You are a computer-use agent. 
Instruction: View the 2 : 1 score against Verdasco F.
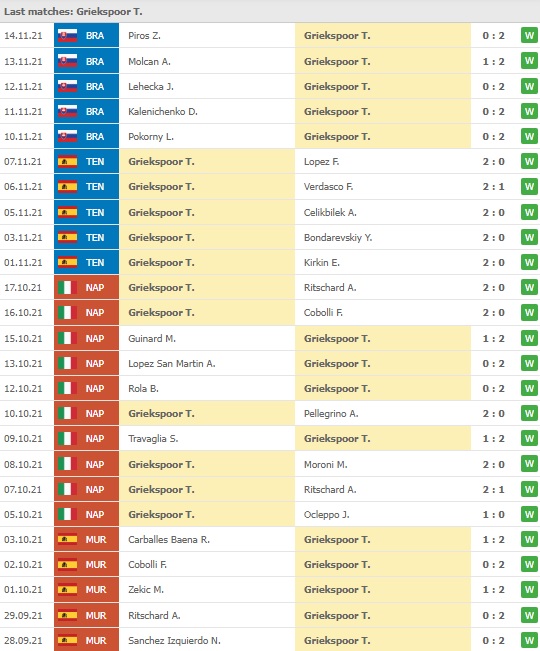click(494, 186)
